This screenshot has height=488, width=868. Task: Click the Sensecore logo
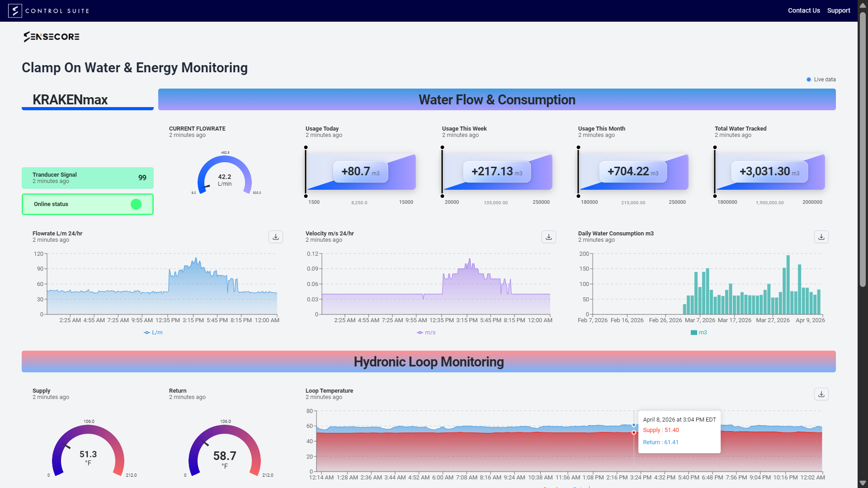(52, 37)
